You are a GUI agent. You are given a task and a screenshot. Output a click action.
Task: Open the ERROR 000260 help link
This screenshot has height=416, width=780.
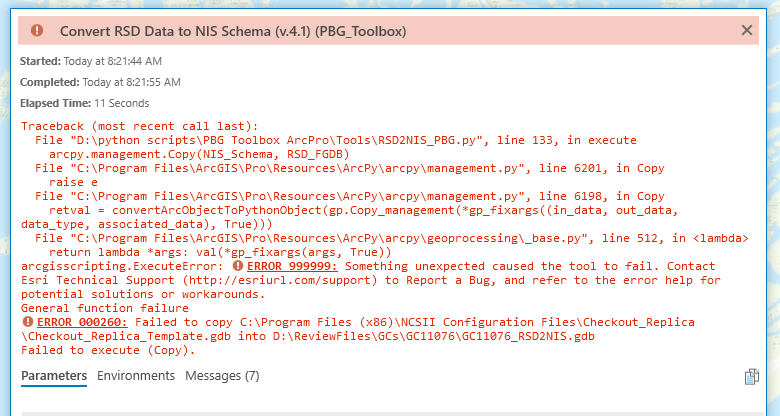81,323
